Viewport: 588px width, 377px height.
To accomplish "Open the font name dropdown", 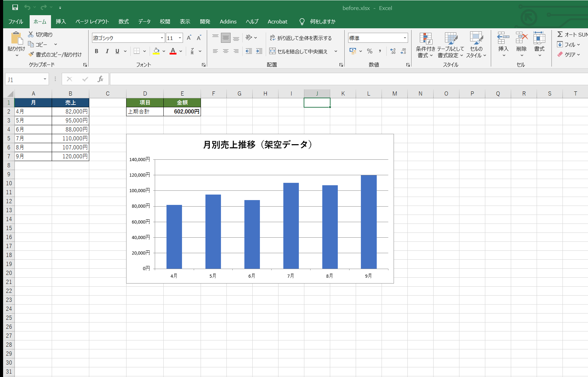I will 162,38.
